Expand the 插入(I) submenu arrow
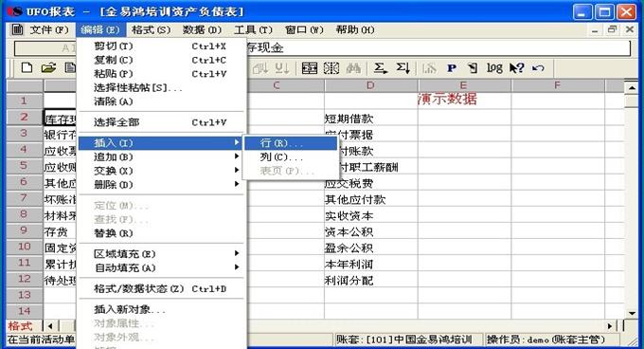 pyautogui.click(x=237, y=142)
